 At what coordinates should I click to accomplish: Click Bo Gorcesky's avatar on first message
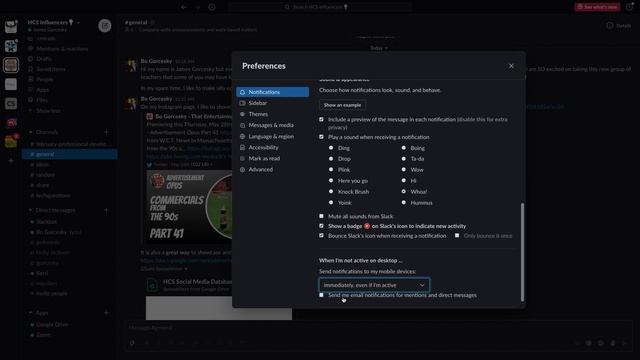point(131,65)
